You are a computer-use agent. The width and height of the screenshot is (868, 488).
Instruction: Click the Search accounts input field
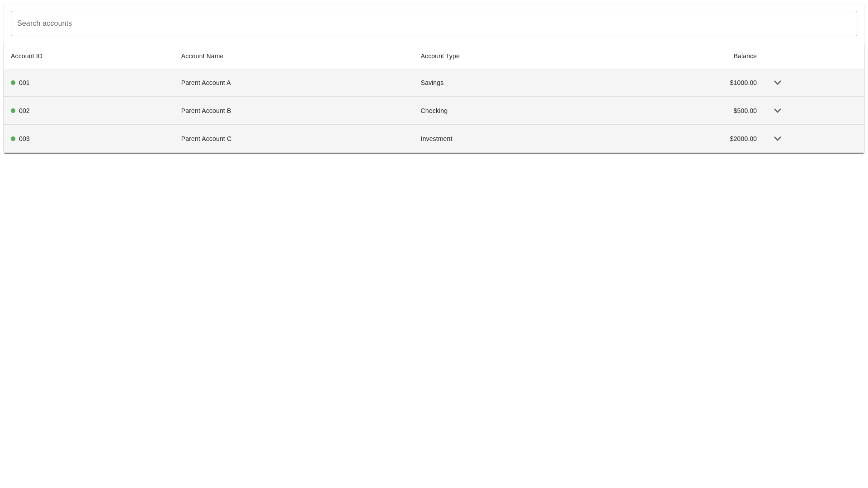[433, 23]
